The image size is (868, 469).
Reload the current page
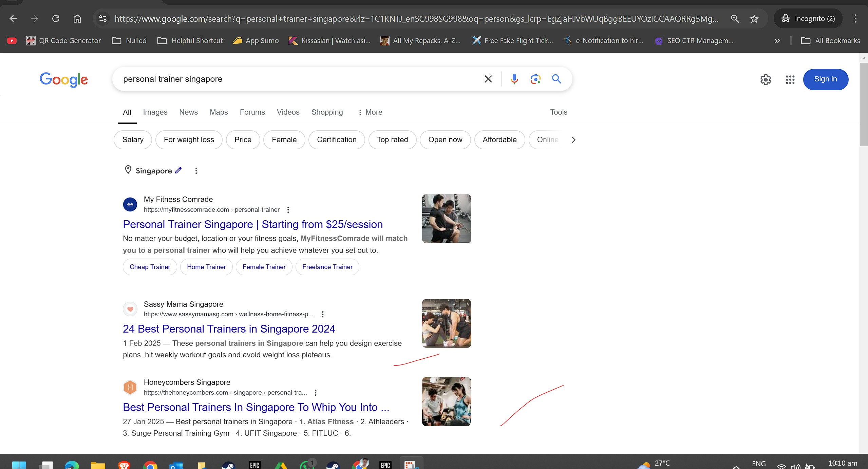click(56, 18)
